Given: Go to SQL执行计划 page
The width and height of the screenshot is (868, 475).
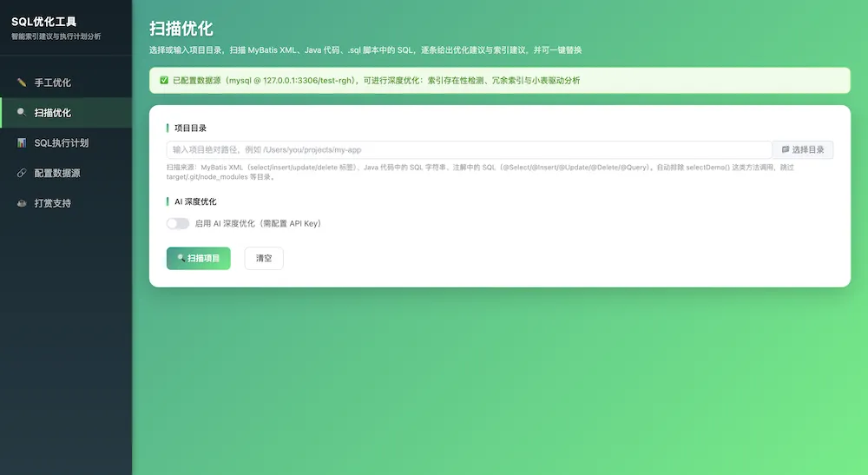Looking at the screenshot, I should point(66,142).
